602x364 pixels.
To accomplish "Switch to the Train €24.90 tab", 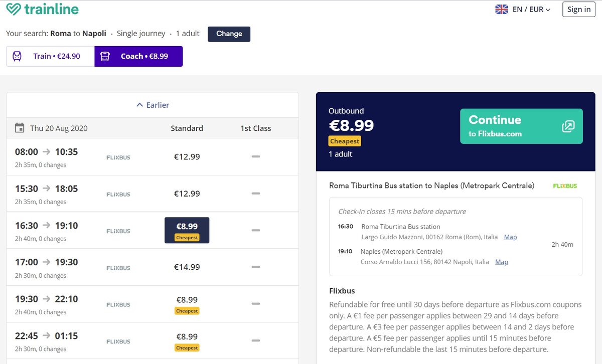I will pos(51,56).
